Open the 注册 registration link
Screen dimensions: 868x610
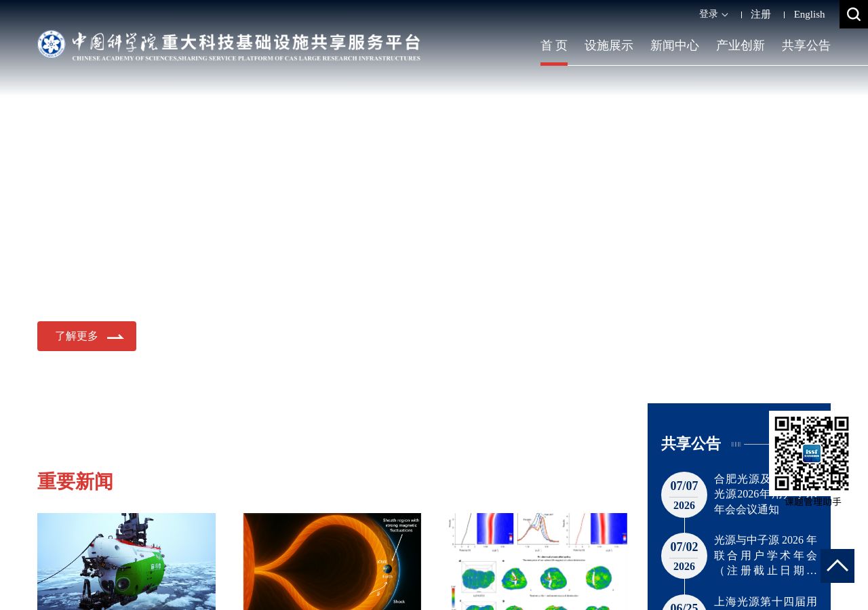(x=761, y=14)
